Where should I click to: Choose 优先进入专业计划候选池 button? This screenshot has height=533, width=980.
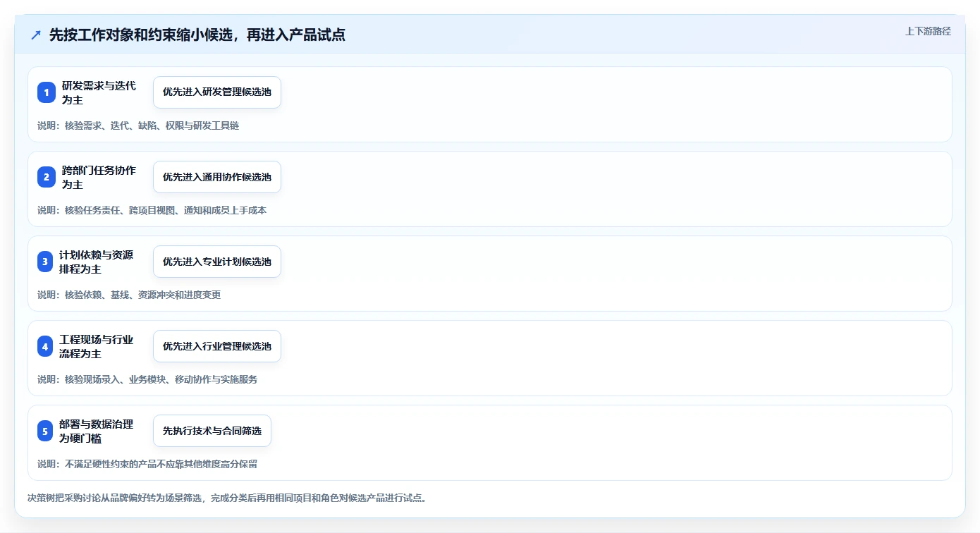[217, 262]
